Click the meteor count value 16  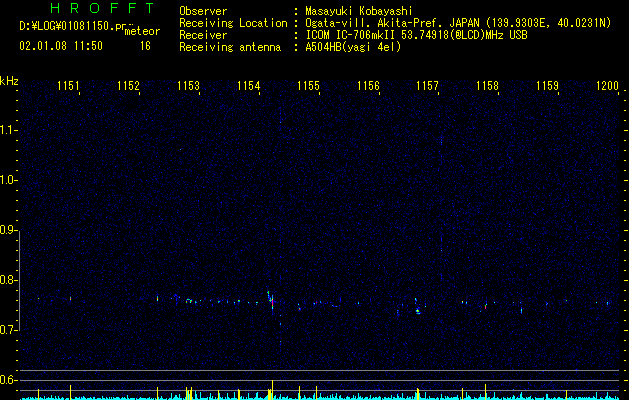(x=145, y=46)
